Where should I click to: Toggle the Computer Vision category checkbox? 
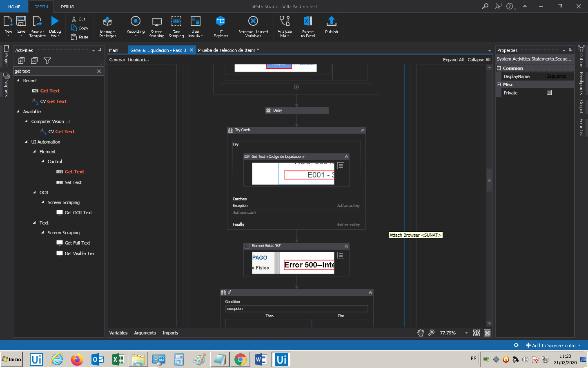tap(68, 121)
